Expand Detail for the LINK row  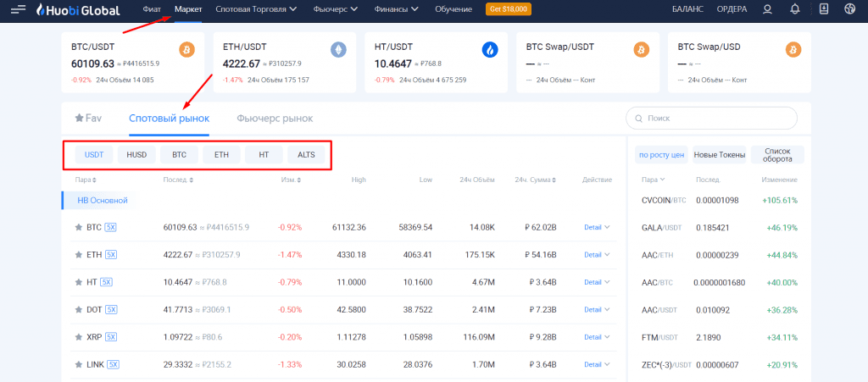point(597,364)
